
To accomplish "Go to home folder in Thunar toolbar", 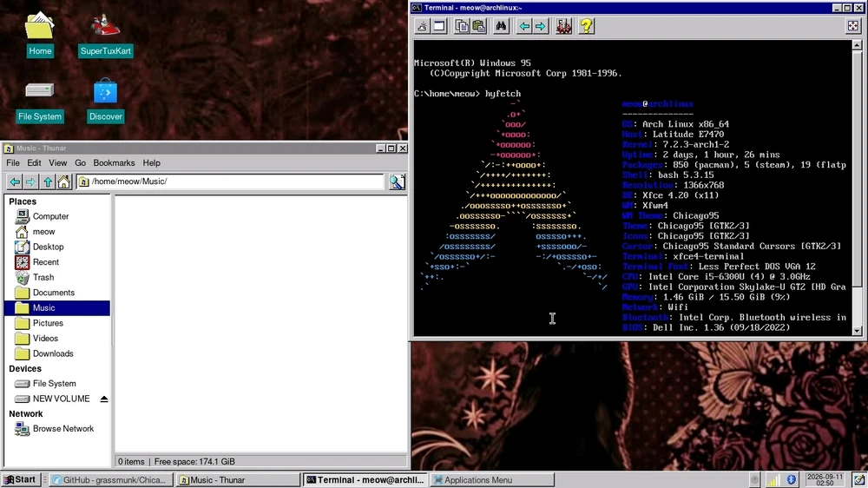I will pyautogui.click(x=63, y=181).
